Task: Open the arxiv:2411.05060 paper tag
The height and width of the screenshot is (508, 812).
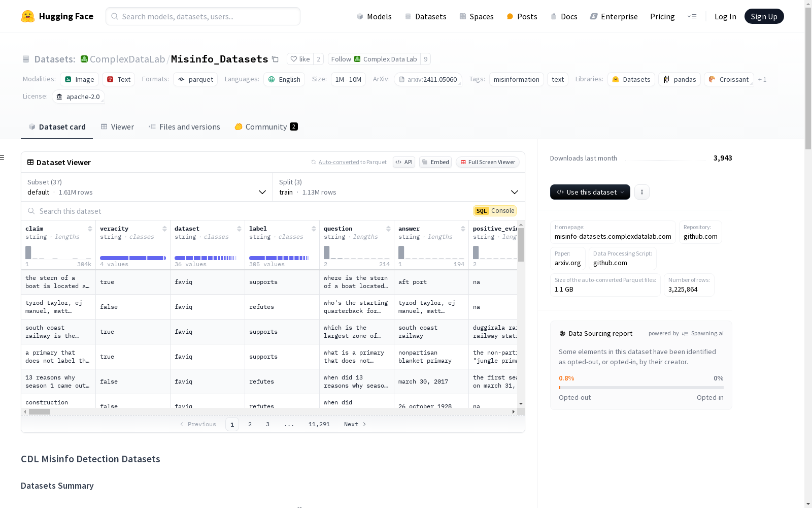Action: point(428,79)
